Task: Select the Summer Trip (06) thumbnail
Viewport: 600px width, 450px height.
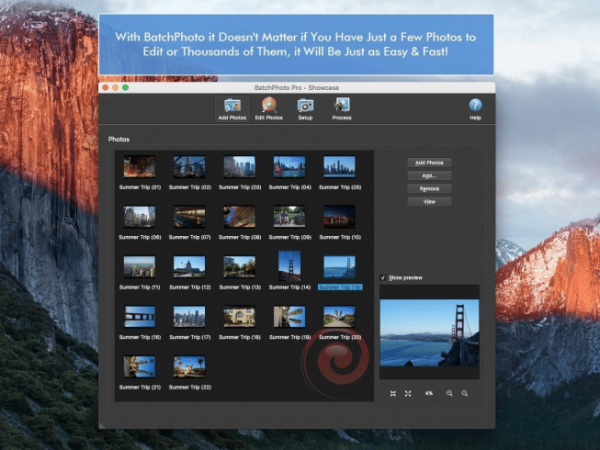Action: [140, 217]
